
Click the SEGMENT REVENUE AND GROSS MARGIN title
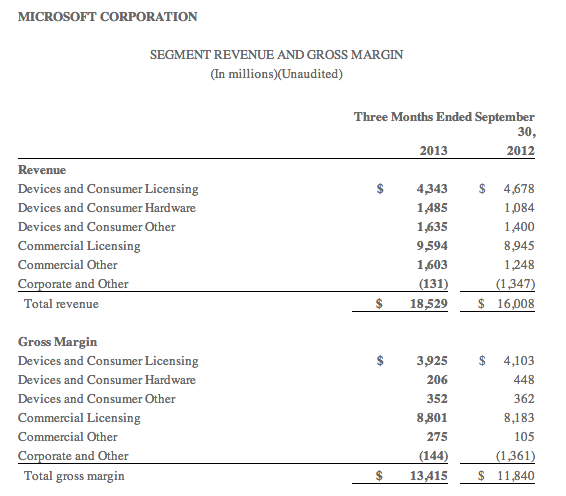pyautogui.click(x=277, y=55)
